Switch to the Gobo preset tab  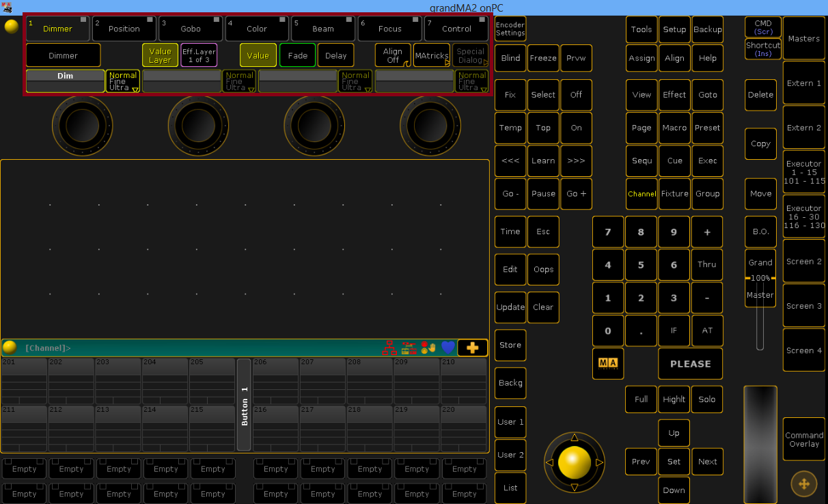coord(191,29)
